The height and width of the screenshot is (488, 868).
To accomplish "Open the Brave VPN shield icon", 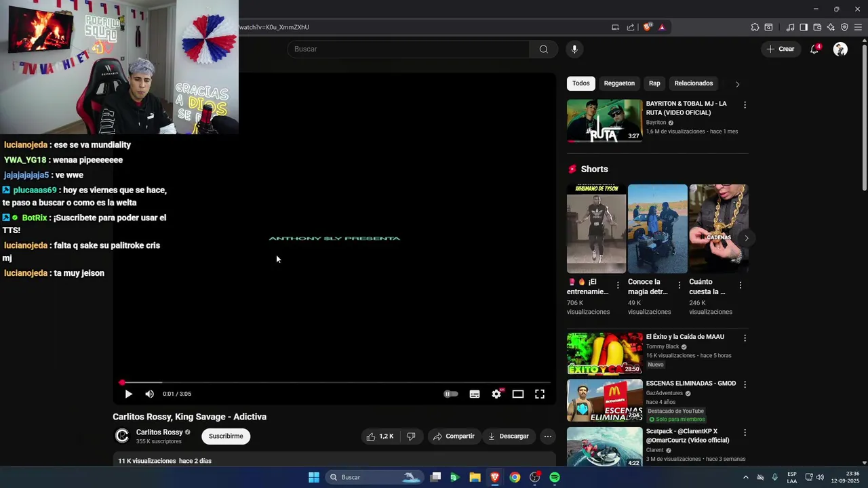I will tap(844, 27).
